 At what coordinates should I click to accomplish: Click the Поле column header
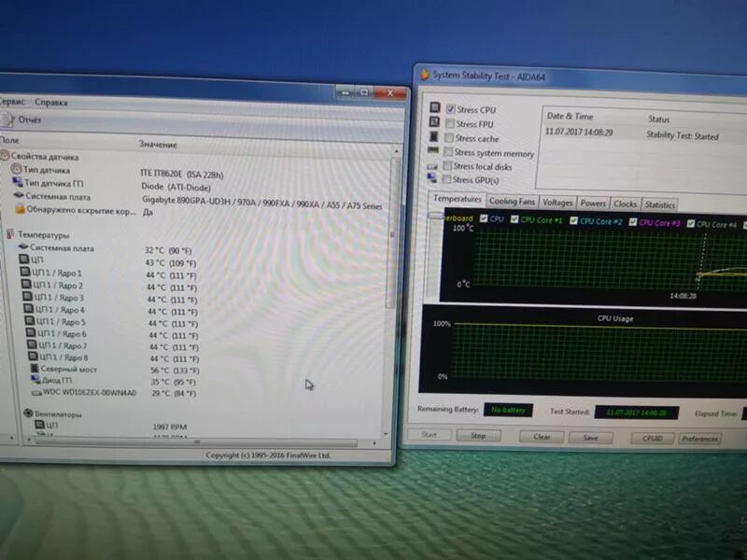tap(9, 140)
